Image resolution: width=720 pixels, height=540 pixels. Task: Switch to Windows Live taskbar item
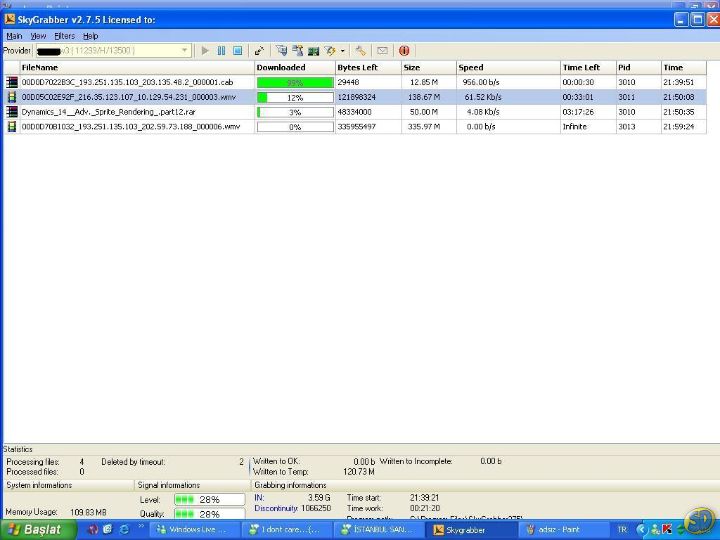coord(193,529)
